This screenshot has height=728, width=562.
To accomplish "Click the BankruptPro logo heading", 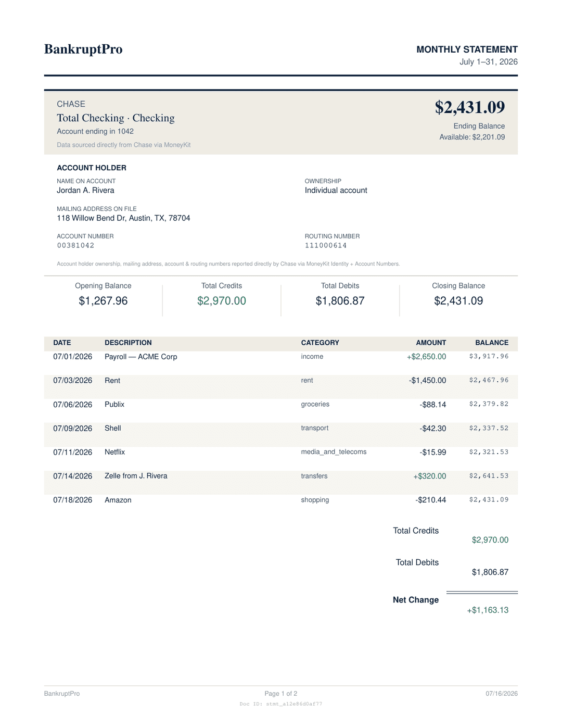I will [x=83, y=49].
